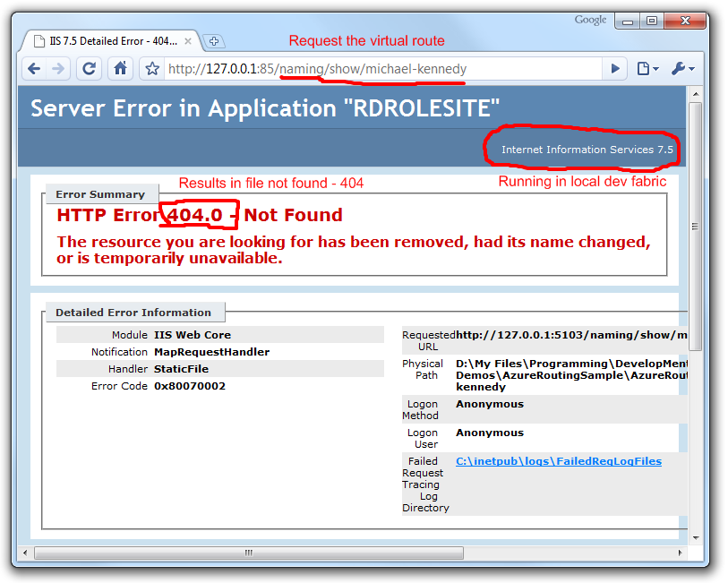
Task: Click the Forward navigation arrow
Action: [x=58, y=69]
